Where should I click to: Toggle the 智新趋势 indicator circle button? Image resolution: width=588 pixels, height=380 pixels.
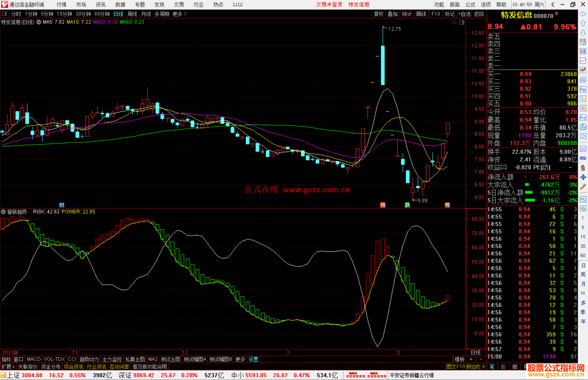(x=3, y=212)
